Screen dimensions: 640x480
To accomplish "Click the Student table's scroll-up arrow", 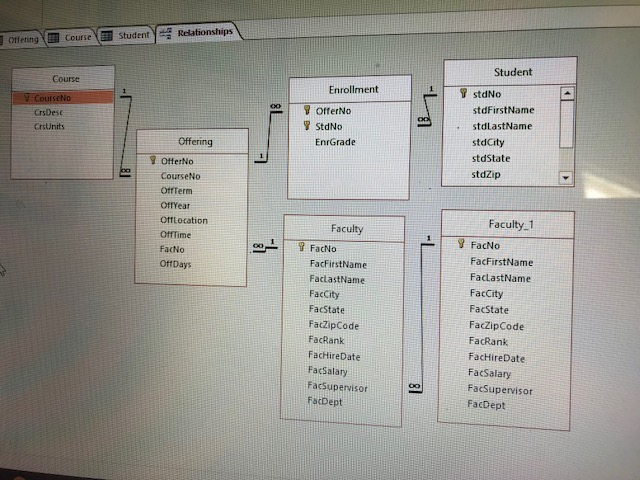I will (567, 93).
